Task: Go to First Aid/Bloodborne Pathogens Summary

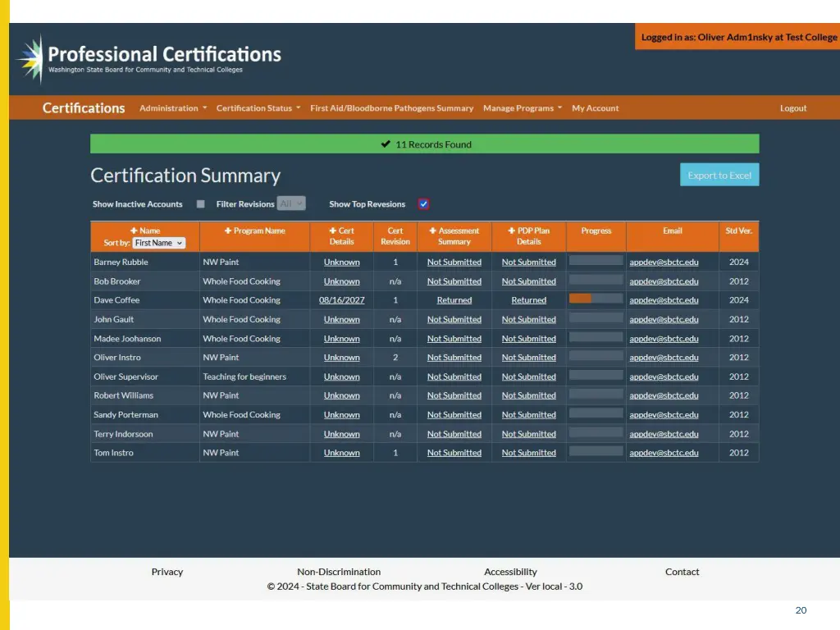Action: coord(391,108)
